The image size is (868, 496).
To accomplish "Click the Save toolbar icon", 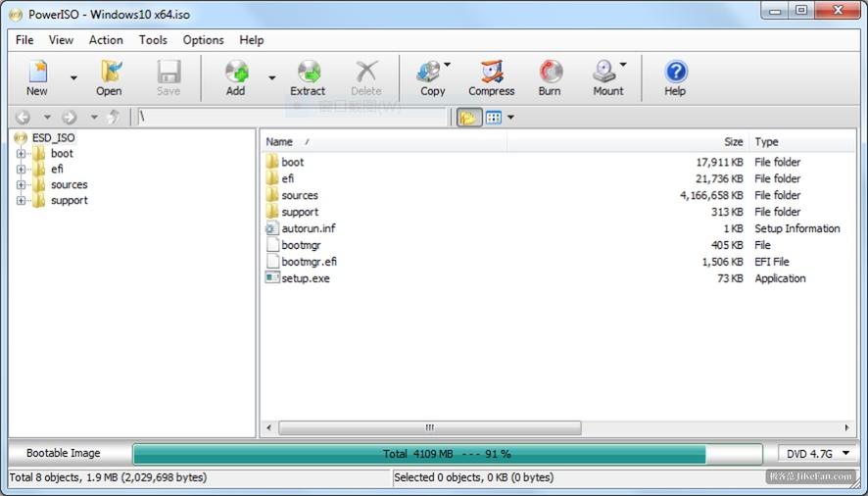I will point(169,77).
